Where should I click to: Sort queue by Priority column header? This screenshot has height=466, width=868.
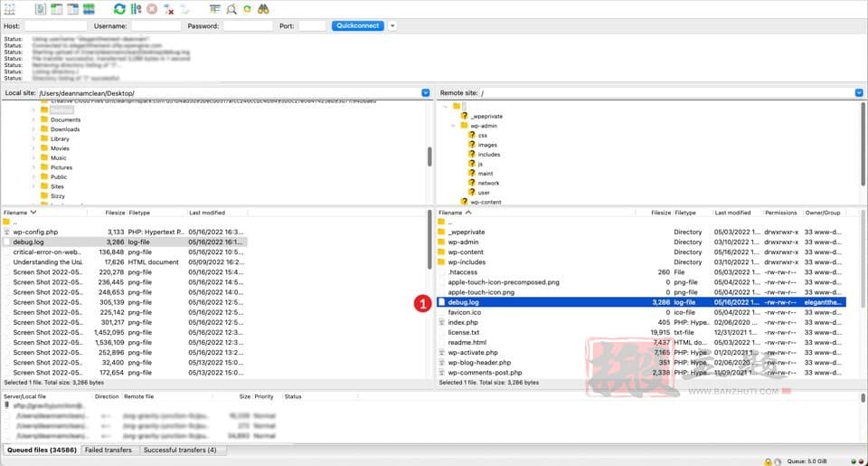tap(264, 396)
